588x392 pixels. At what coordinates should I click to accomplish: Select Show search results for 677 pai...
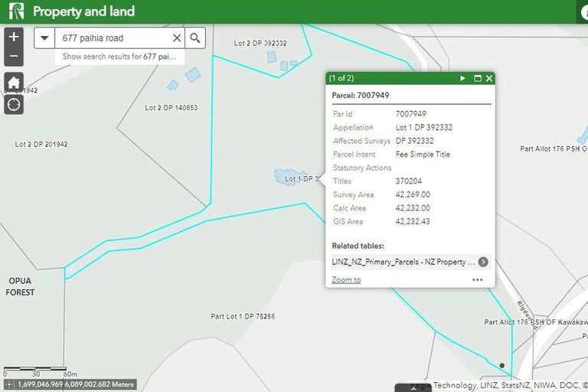click(x=119, y=57)
